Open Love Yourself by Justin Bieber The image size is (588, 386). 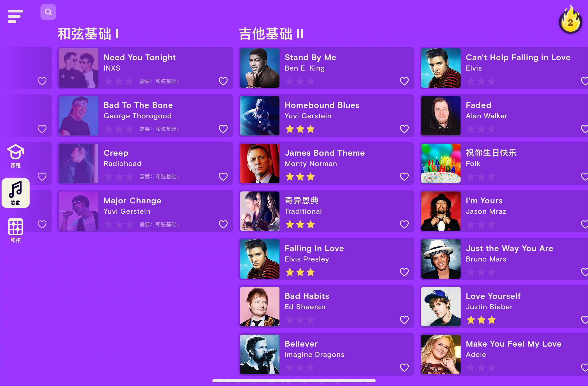[504, 307]
